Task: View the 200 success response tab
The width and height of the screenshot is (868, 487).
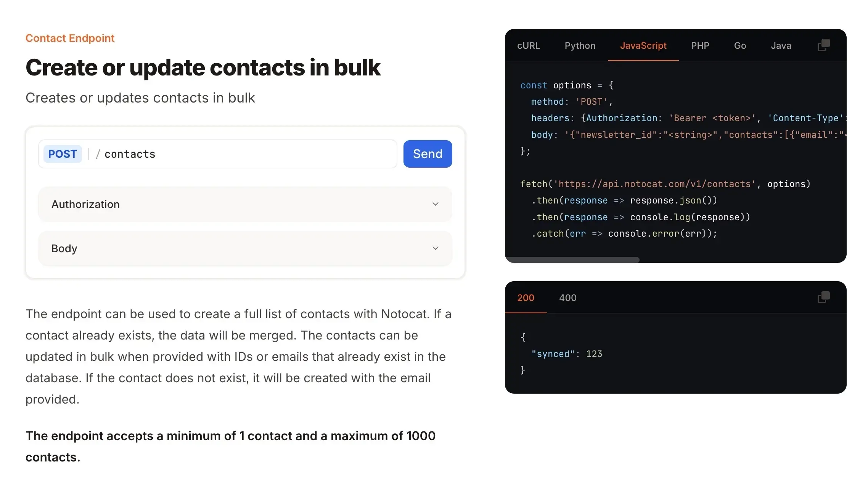Action: (x=526, y=298)
